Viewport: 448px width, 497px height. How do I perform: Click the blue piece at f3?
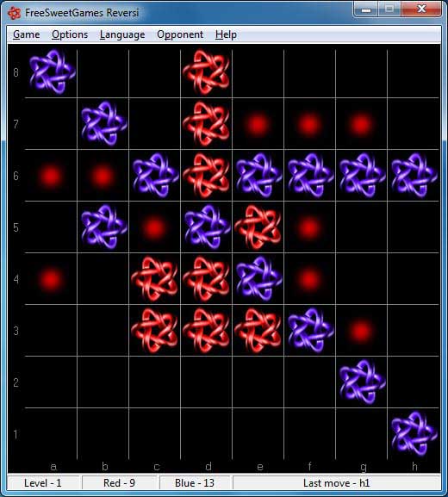tap(311, 331)
